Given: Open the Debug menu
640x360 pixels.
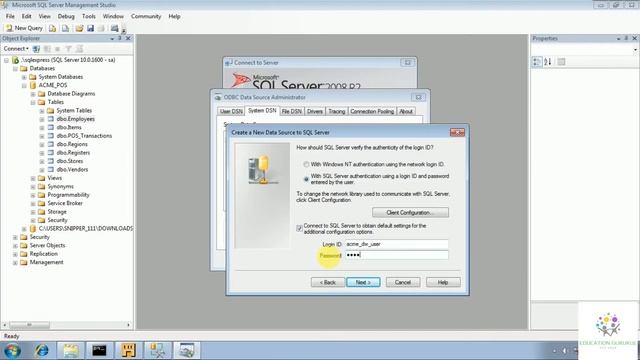Looking at the screenshot, I should (x=66, y=16).
